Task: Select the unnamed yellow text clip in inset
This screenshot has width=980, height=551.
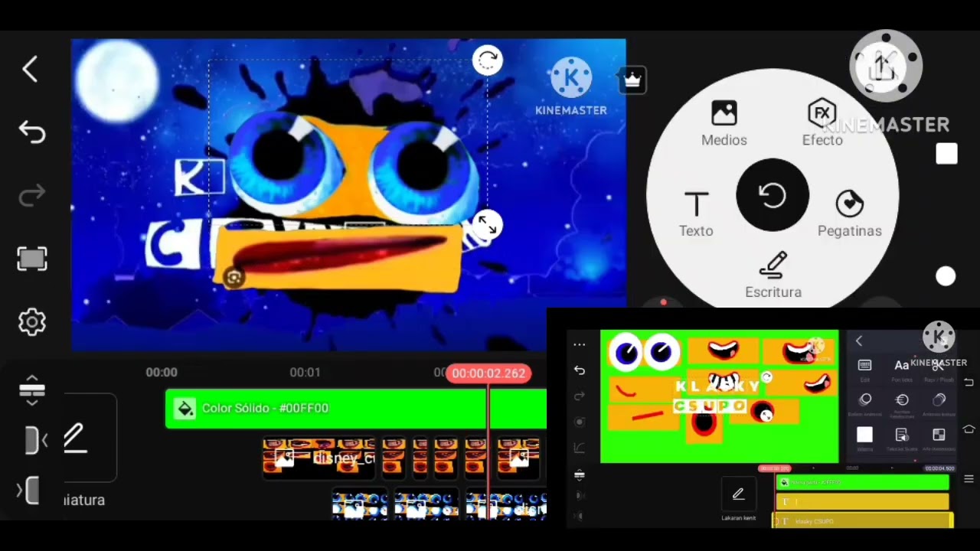Action: [863, 502]
